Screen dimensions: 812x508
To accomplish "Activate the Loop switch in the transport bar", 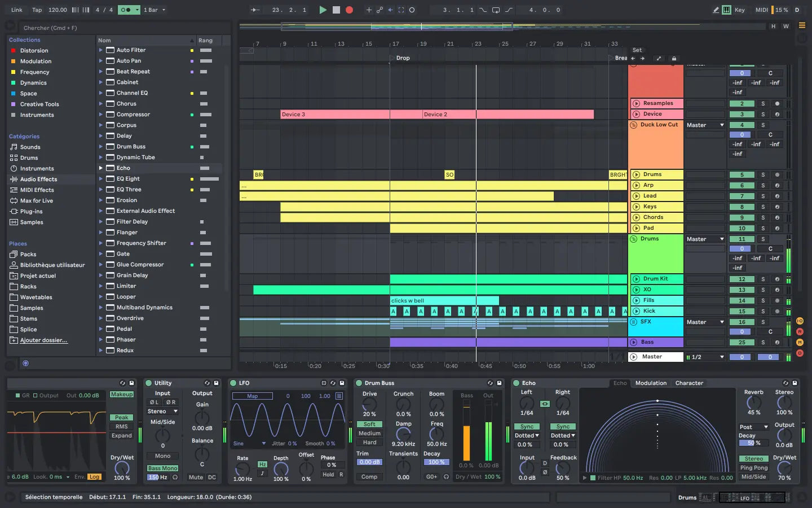I will [x=497, y=10].
